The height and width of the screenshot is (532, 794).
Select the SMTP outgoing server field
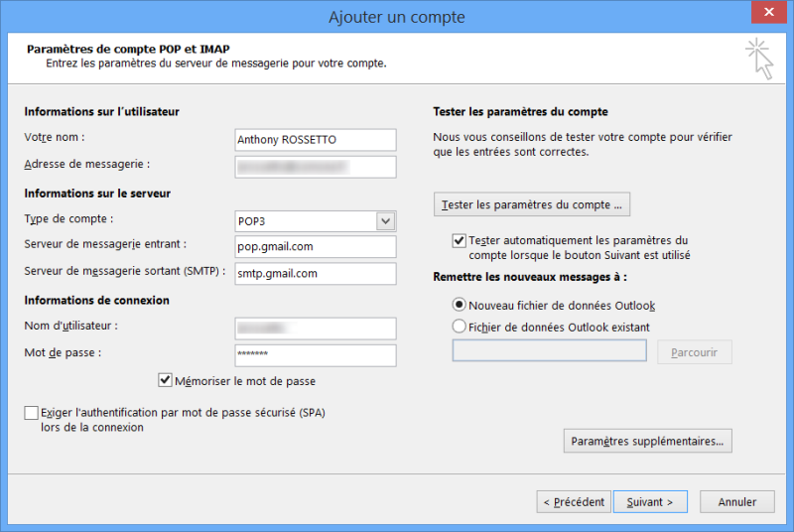315,274
